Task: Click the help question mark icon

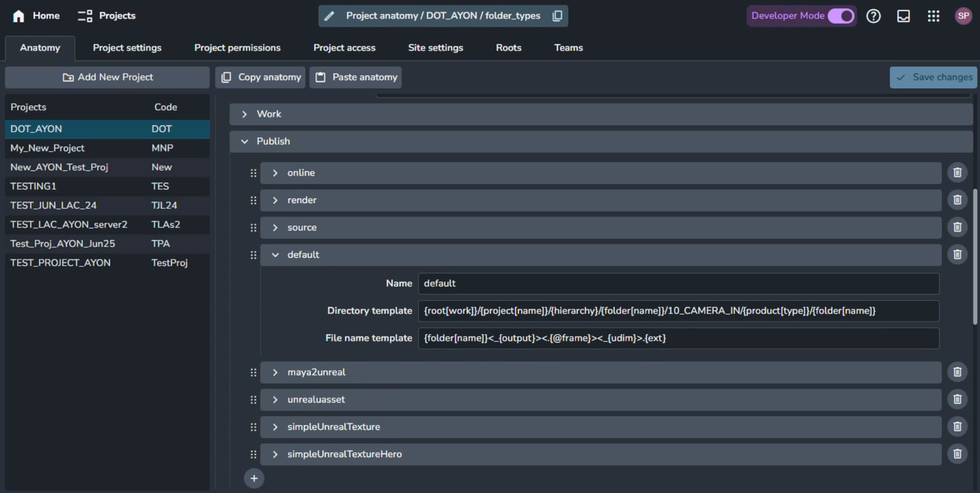Action: 873,16
